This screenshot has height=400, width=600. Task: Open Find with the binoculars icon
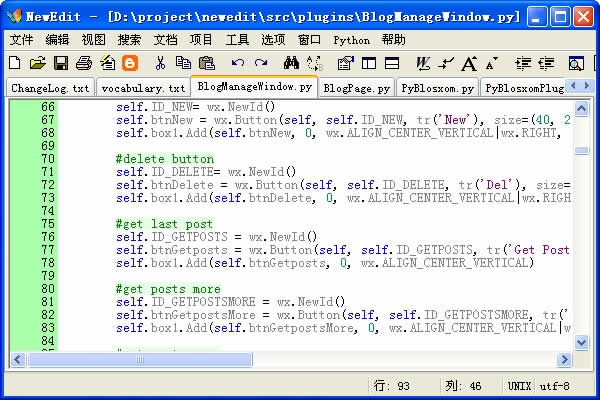297,63
